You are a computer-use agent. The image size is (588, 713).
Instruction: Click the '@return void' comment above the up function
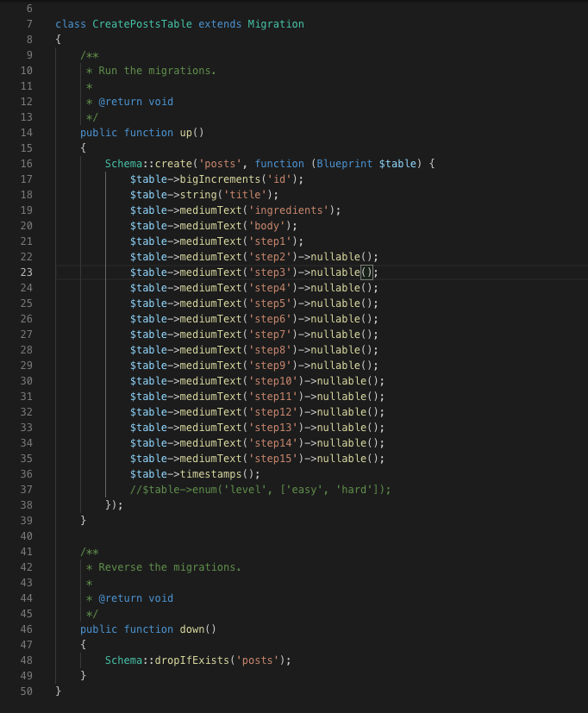click(x=134, y=102)
